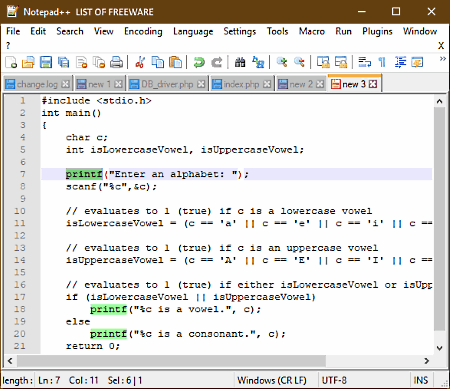Open the Window menu
This screenshot has width=450, height=389.
coord(420,31)
